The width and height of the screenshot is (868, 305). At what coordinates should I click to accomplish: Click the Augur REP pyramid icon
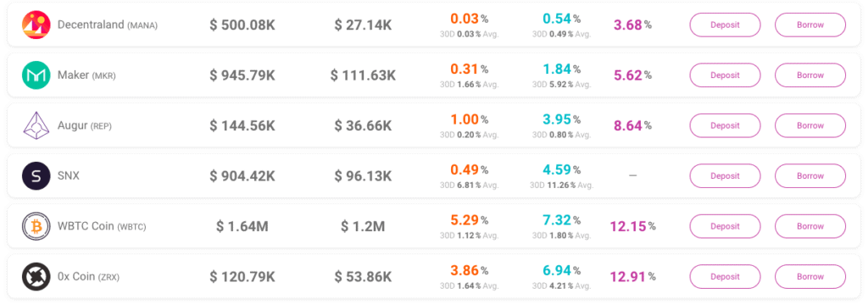point(36,125)
